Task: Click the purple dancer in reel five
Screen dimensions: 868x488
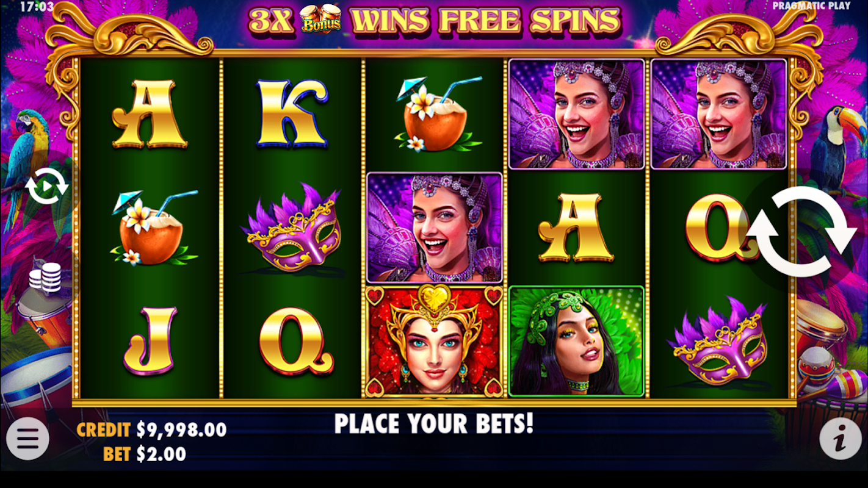Action: [x=718, y=114]
